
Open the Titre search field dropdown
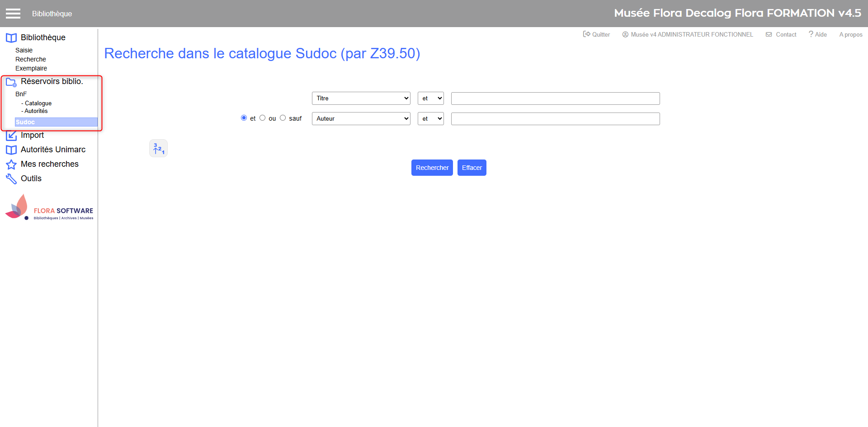pos(361,99)
